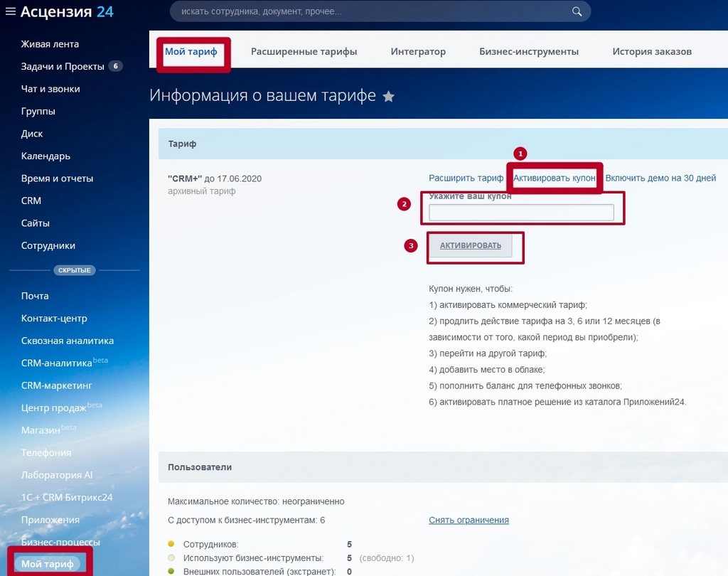Open Диск in sidebar
This screenshot has width=728, height=576.
pos(32,134)
